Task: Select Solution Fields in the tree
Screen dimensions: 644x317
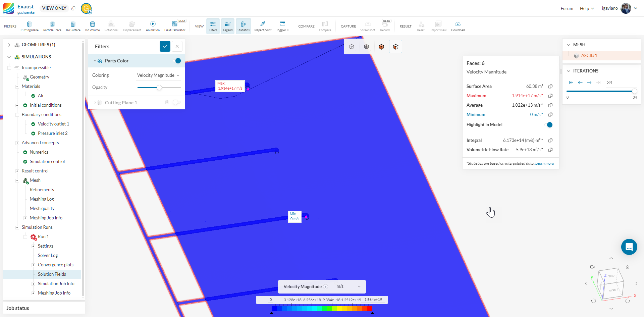Action: point(52,274)
